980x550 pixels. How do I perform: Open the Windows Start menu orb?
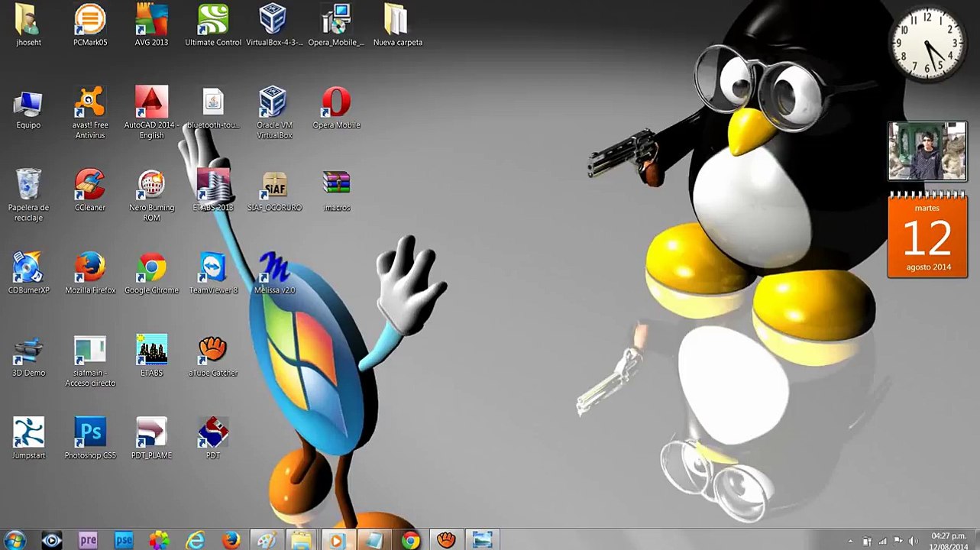click(15, 540)
